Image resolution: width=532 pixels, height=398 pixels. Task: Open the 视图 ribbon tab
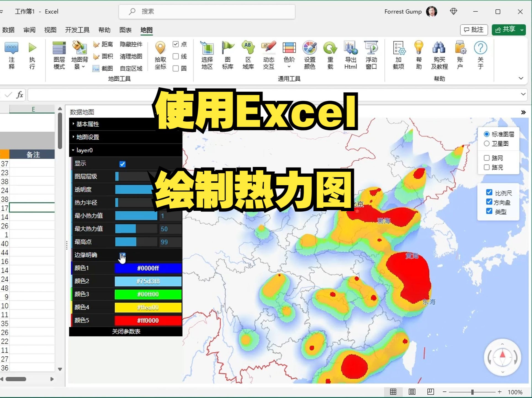tap(50, 30)
